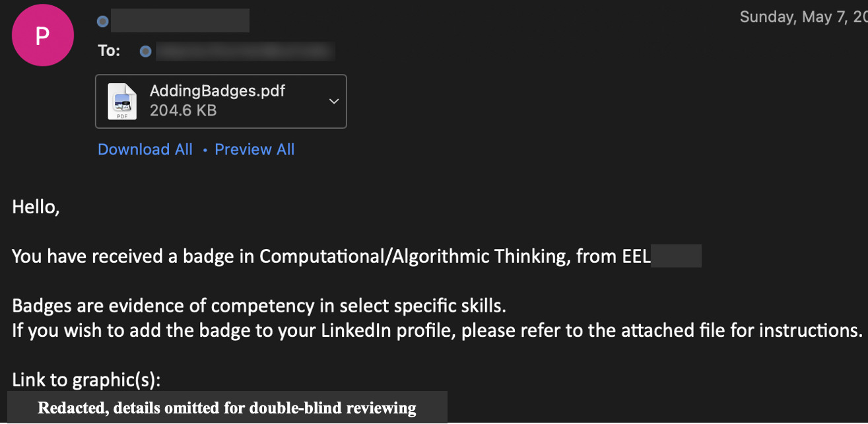Screen dimensions: 868x424
Task: Open the dropdown arrow on AddingBadges.pdf
Action: [x=333, y=100]
